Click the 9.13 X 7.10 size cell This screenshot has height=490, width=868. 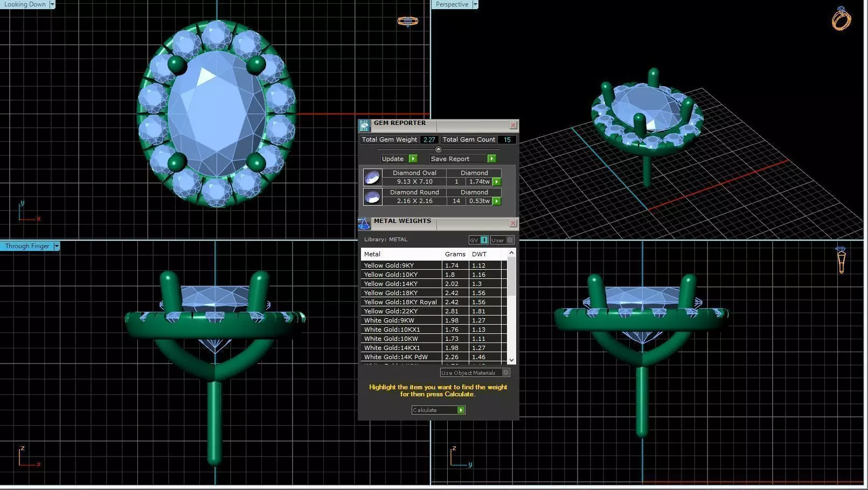click(x=414, y=182)
